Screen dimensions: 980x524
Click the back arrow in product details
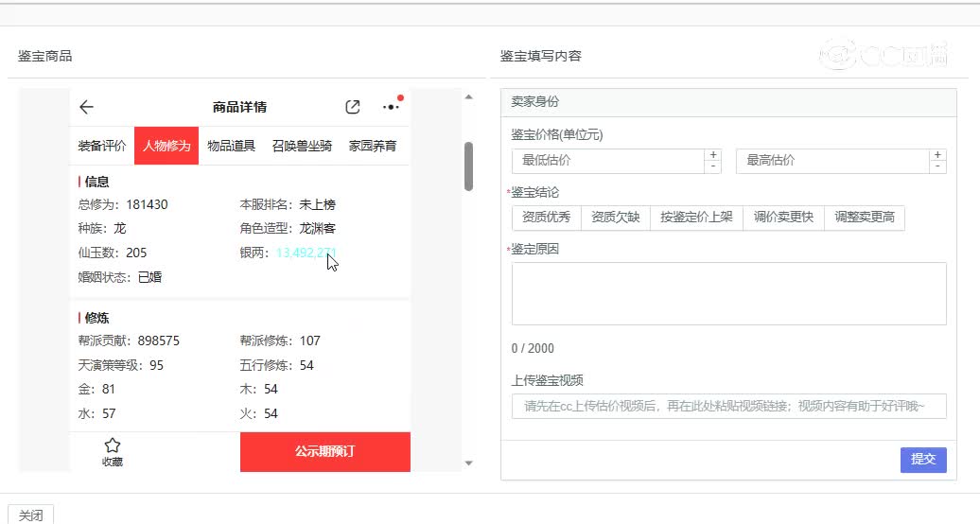87,107
